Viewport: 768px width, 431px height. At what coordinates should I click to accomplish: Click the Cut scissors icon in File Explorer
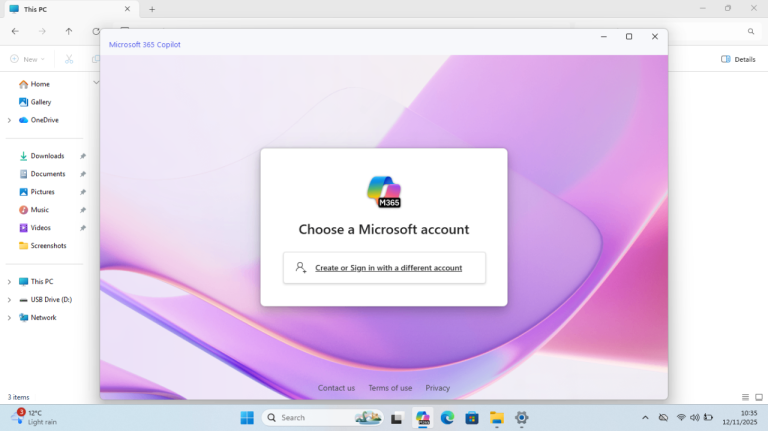(x=69, y=59)
